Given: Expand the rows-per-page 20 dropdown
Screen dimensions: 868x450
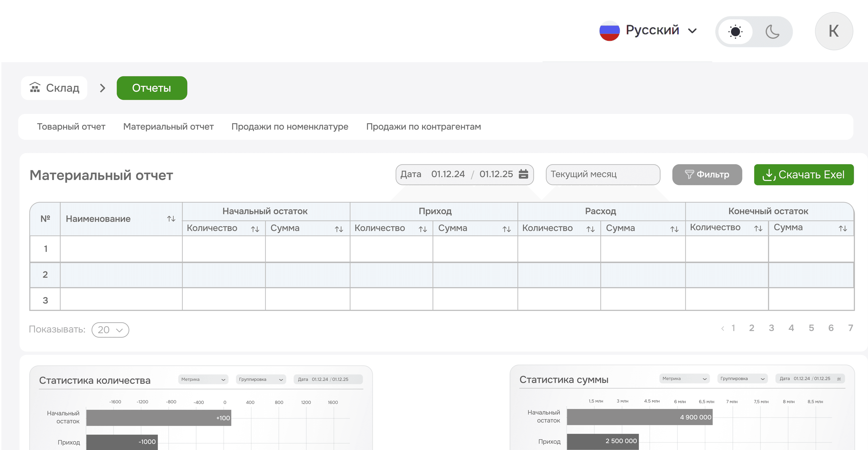Looking at the screenshot, I should 110,330.
